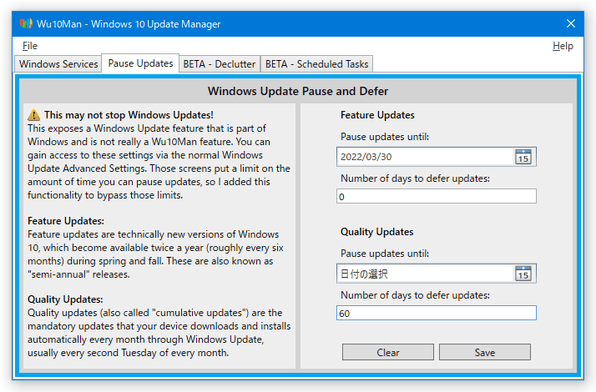
Task: Click the Windows Update Pause and Defer heading
Action: 298,91
